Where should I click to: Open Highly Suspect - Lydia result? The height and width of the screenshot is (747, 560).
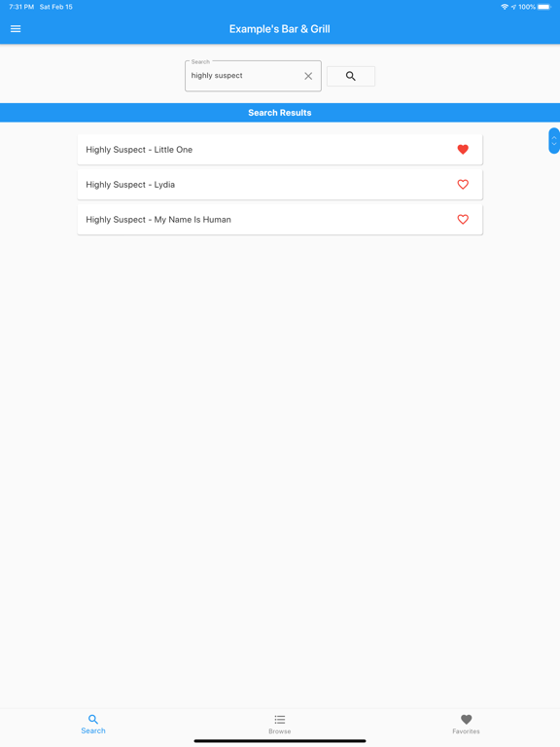[280, 185]
